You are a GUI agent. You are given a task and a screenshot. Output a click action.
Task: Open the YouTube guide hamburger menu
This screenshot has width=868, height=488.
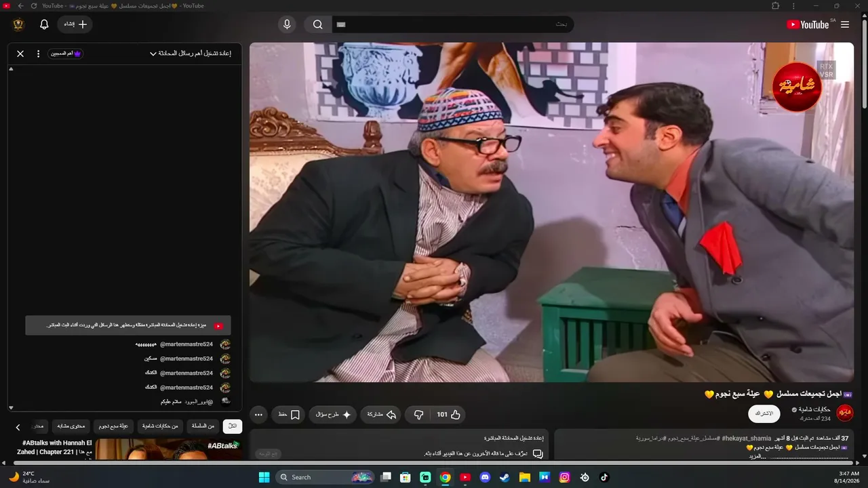tap(845, 24)
